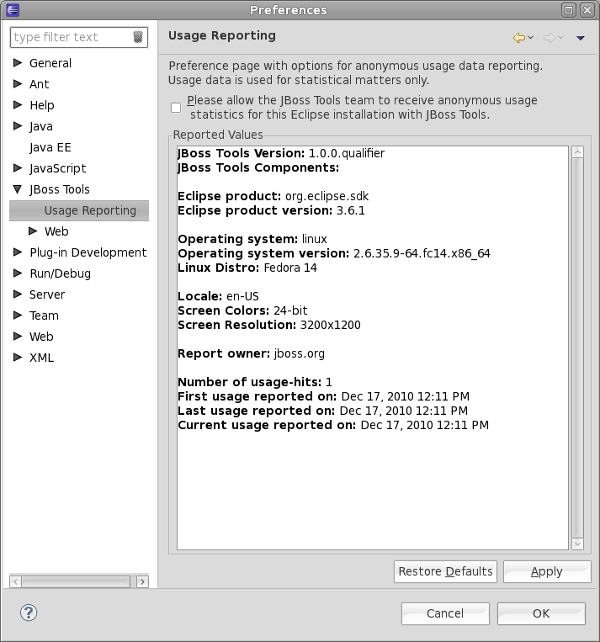Viewport: 600px width, 642px height.
Task: Expand the General tree node
Action: (18, 63)
